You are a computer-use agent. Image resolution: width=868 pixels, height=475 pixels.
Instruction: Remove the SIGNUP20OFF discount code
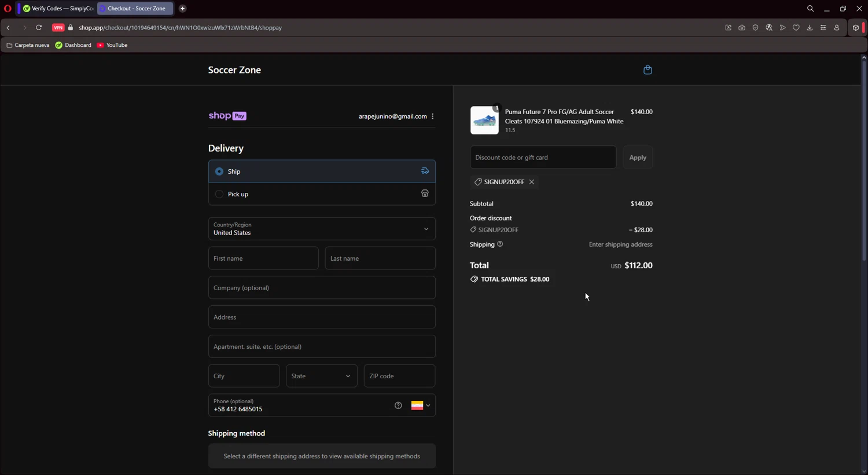click(x=531, y=182)
